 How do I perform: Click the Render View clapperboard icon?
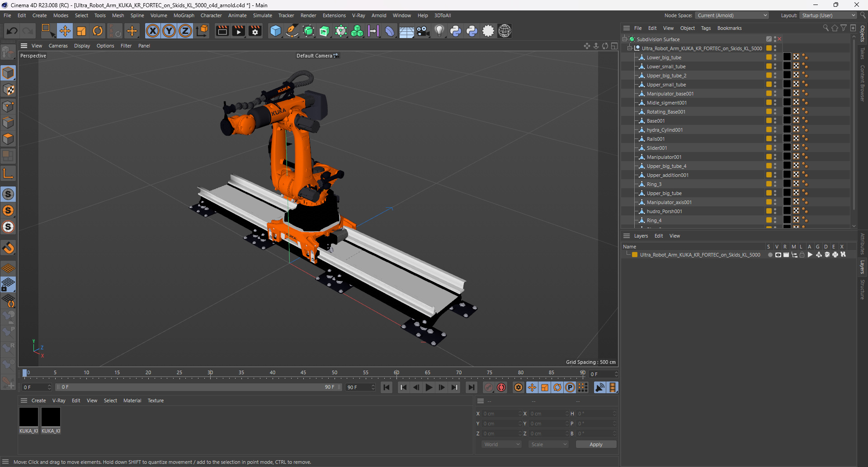(x=222, y=31)
